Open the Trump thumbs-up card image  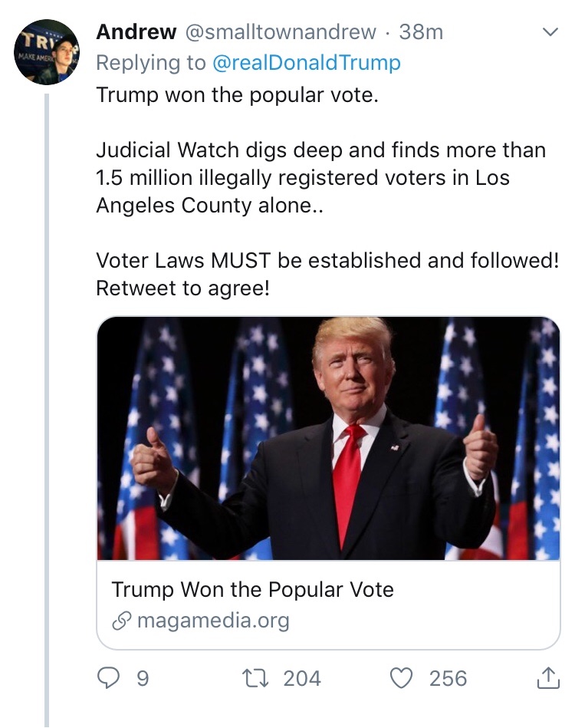coord(328,438)
